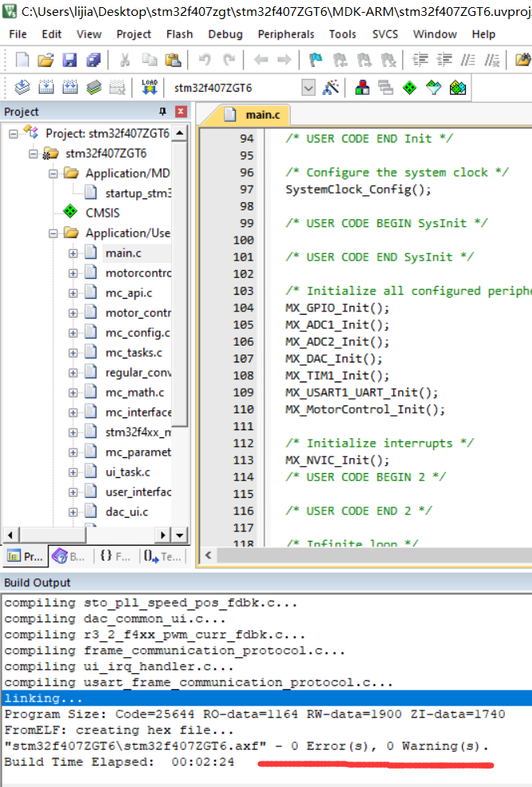This screenshot has height=787, width=532.
Task: Expand the mc_api.c tree node
Action: tap(73, 293)
